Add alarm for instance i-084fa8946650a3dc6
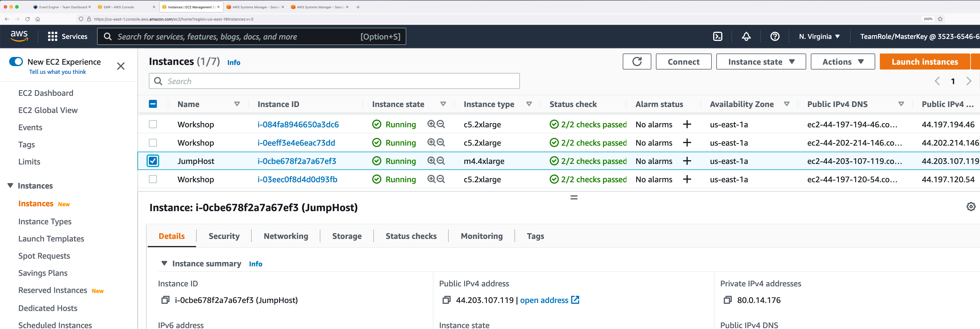Viewport: 980px width, 329px height. click(687, 124)
